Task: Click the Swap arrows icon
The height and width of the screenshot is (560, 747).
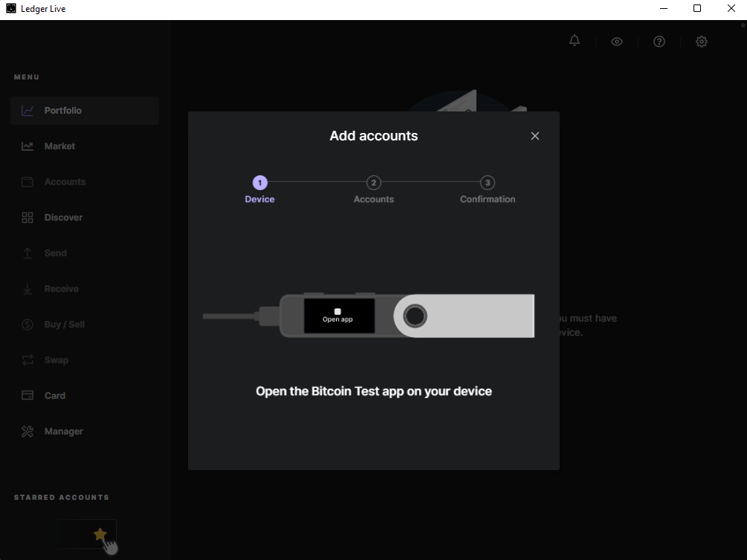Action: (28, 360)
